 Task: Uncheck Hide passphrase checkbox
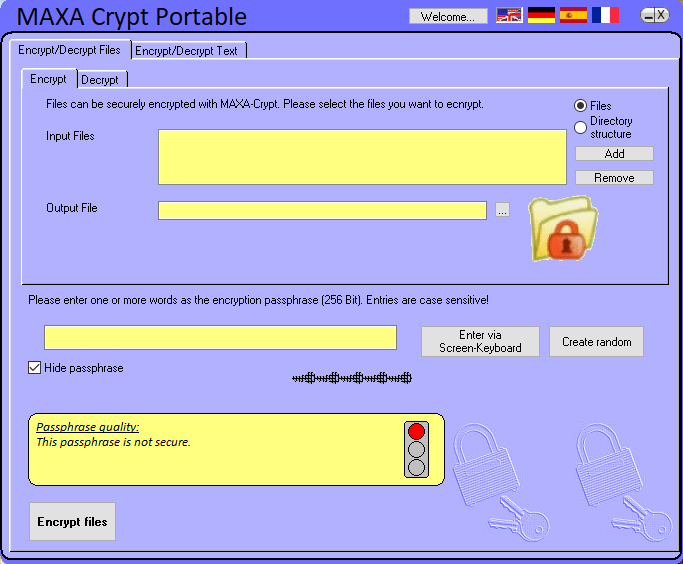coord(34,368)
